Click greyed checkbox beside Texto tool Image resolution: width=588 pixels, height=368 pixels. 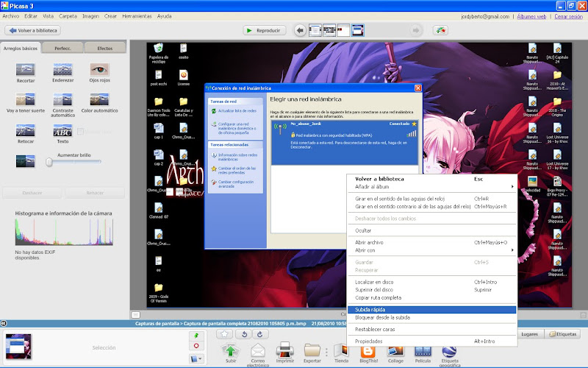pos(80,132)
